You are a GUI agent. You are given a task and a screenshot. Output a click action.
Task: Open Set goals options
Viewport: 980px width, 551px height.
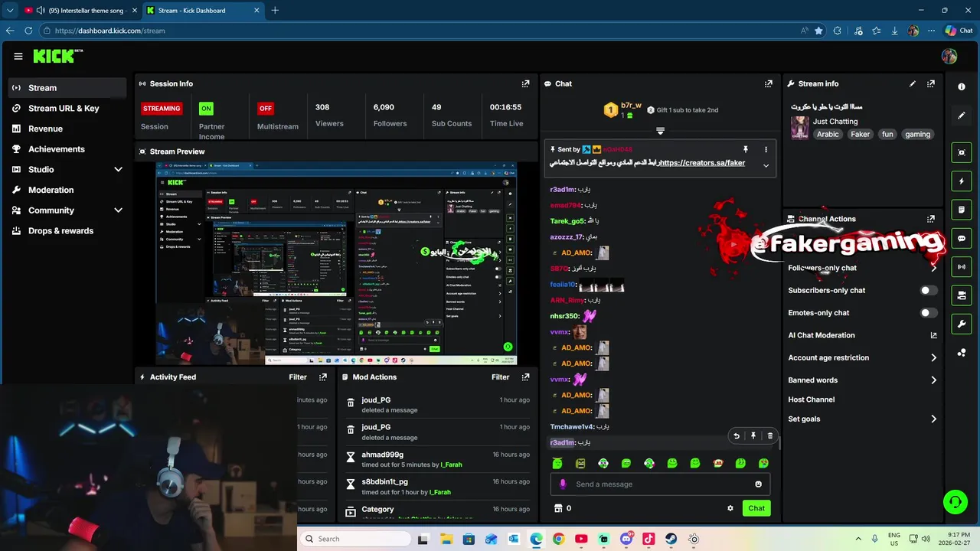pyautogui.click(x=861, y=419)
